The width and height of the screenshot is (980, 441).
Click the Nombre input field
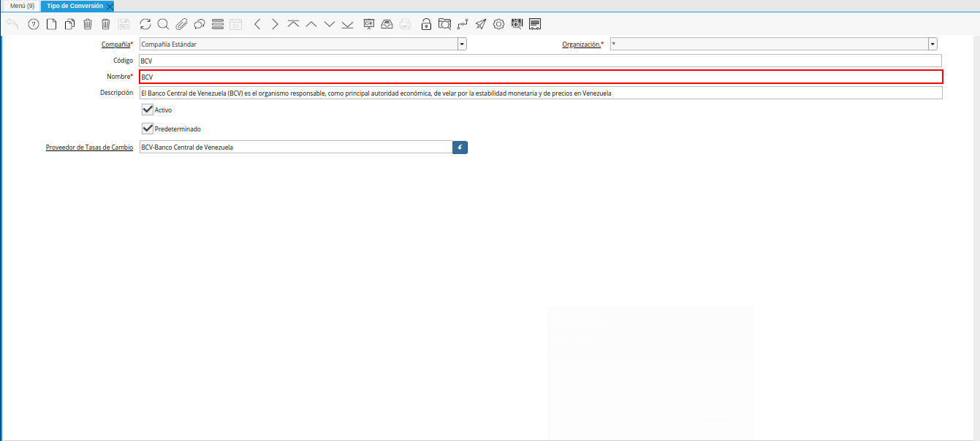(x=541, y=77)
